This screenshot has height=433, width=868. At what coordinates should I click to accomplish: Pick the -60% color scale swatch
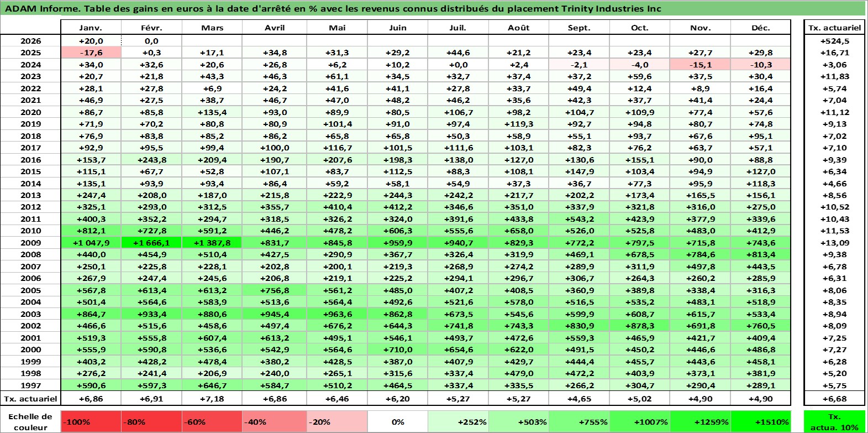point(212,421)
